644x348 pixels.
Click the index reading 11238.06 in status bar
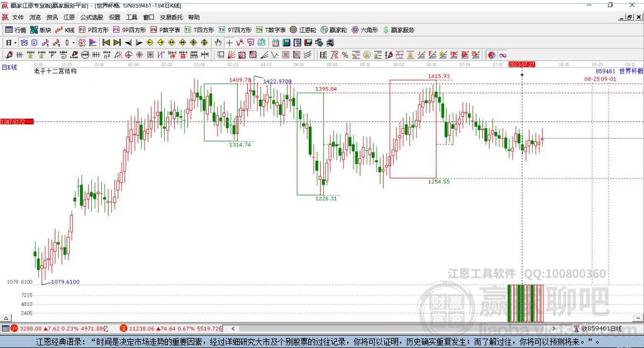pyautogui.click(x=142, y=329)
